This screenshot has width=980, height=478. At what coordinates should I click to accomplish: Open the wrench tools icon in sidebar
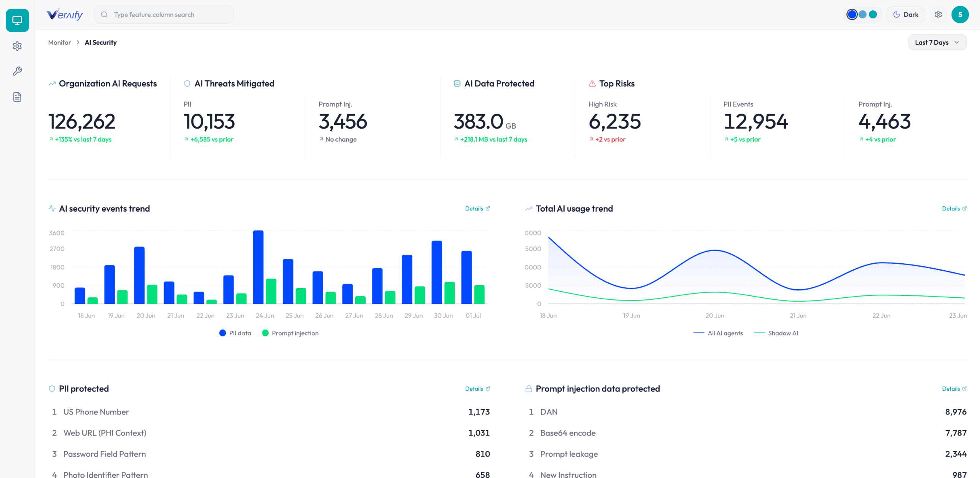[x=17, y=71]
